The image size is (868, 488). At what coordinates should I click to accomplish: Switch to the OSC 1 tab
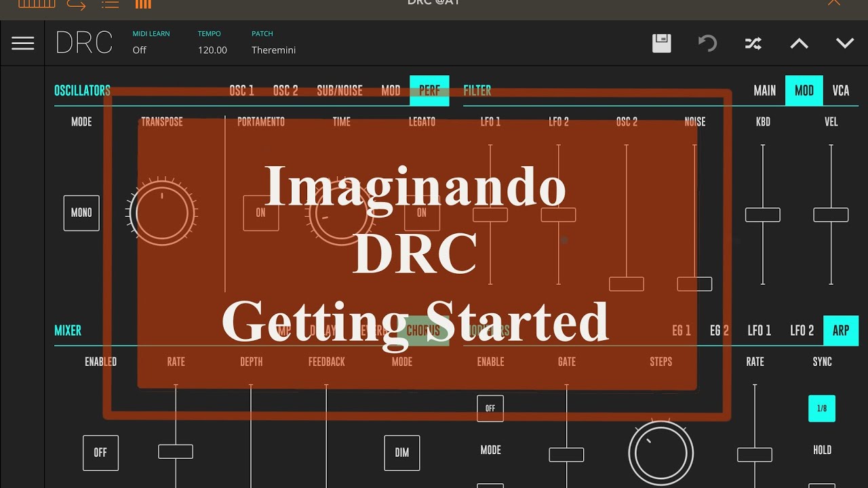(241, 91)
